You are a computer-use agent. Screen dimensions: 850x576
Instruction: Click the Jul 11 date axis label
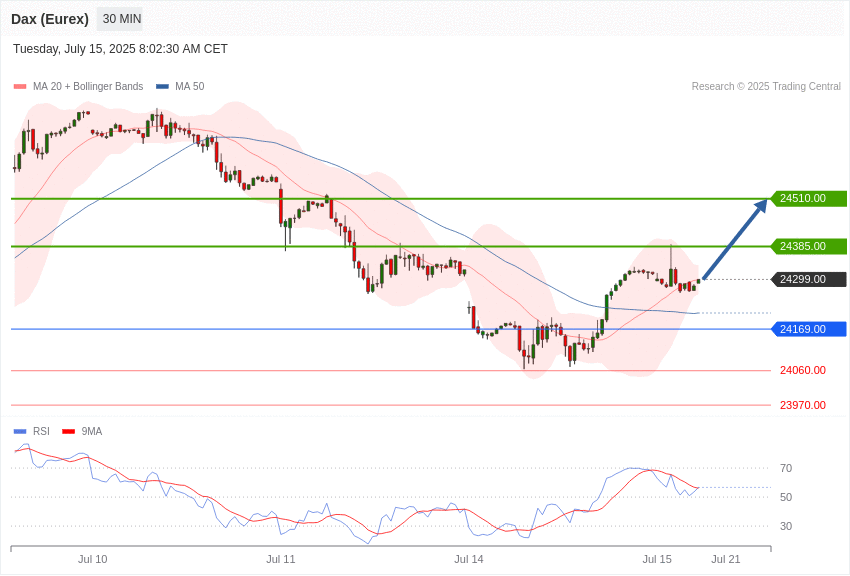[x=281, y=559]
